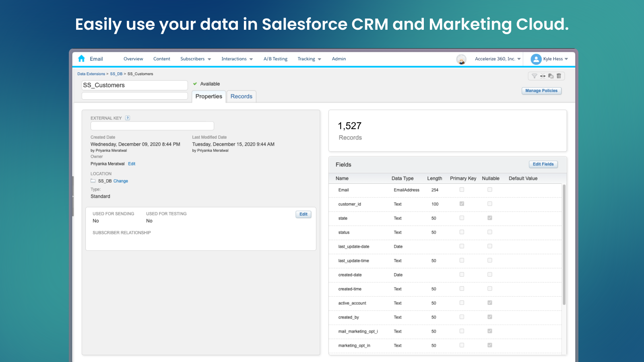Toggle the Primary Key checkbox for customer_id
Viewport: 644px width, 362px height.
462,204
